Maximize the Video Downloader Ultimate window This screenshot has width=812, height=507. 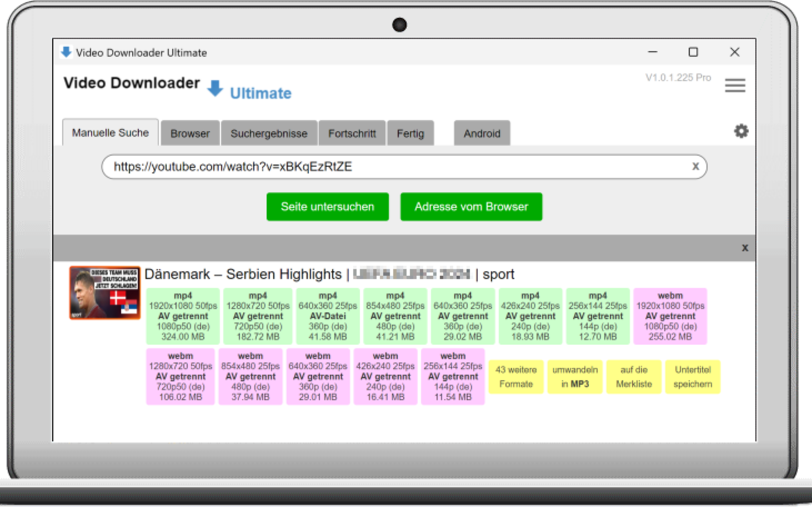tap(693, 52)
